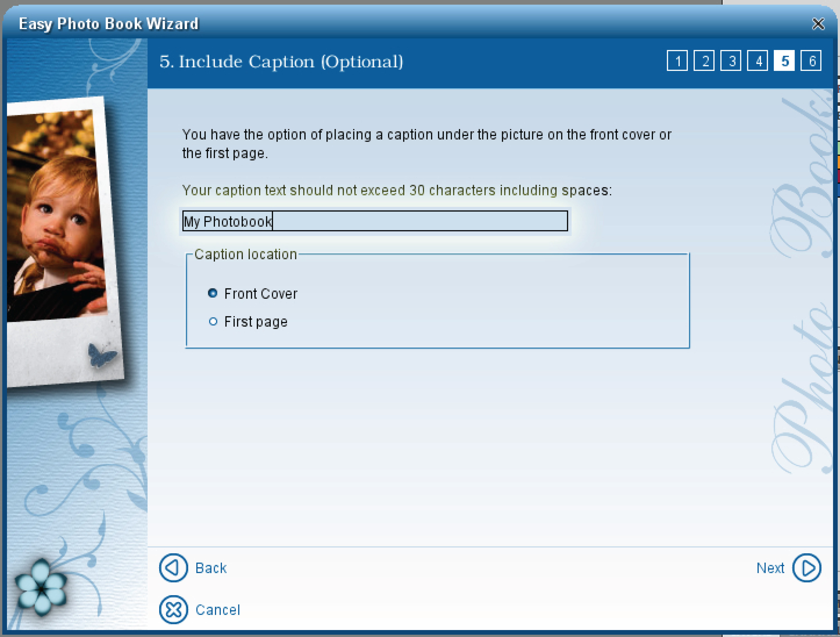This screenshot has width=840, height=637.
Task: Click the Cancel X circle icon
Action: [173, 610]
